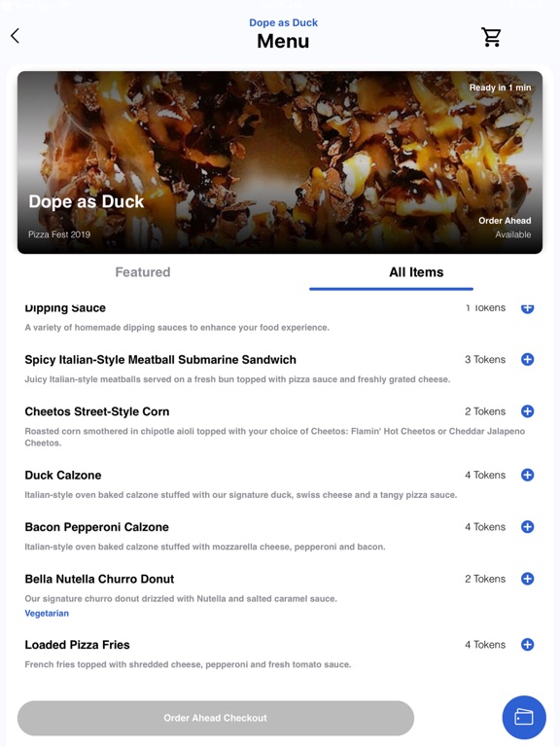
Task: Tap the 3 Tokens price label
Action: [485, 359]
